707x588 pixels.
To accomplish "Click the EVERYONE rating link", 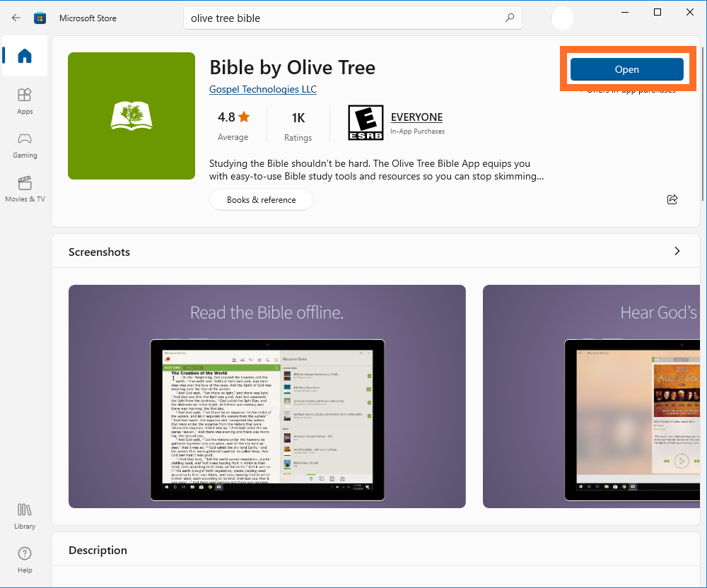I will 416,117.
